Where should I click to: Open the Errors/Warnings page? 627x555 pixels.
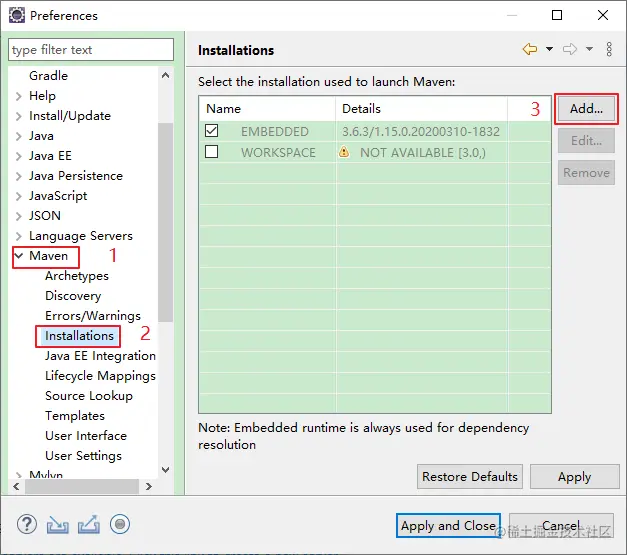point(93,315)
